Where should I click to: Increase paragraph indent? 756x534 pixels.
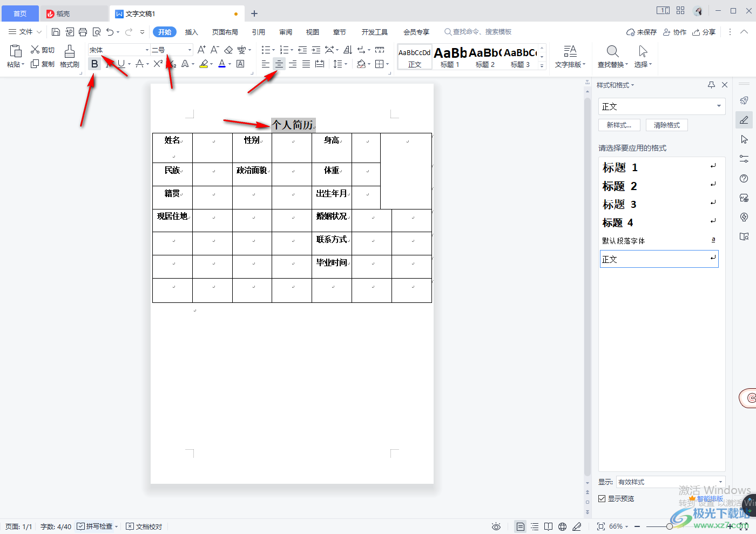point(316,50)
